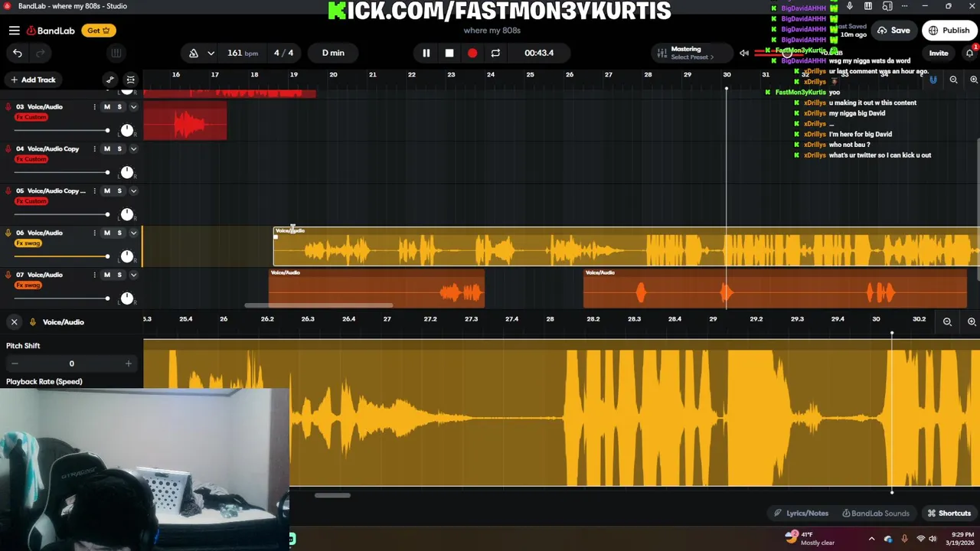Click track 07 microphone icon
The height and width of the screenshot is (551, 980).
pyautogui.click(x=8, y=275)
